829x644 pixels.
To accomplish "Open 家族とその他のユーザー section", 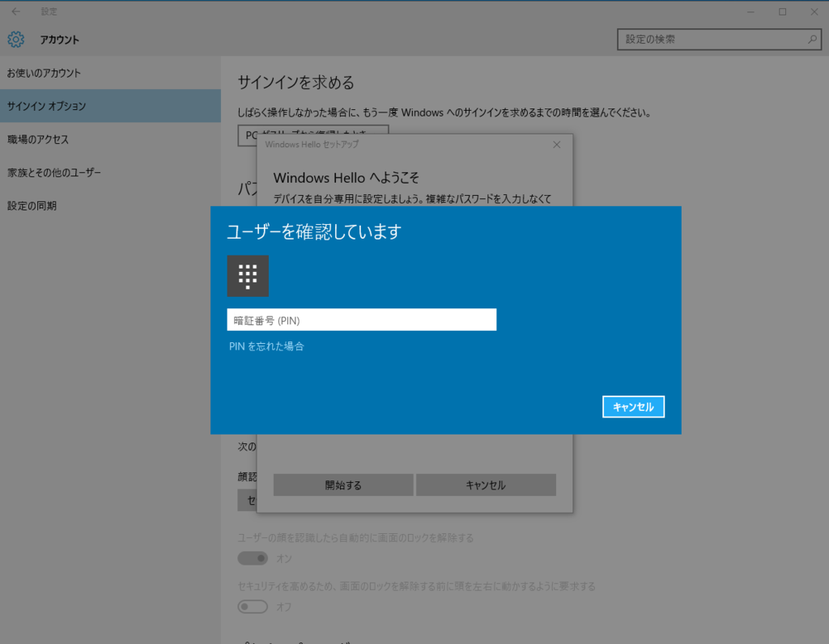I will (110, 173).
